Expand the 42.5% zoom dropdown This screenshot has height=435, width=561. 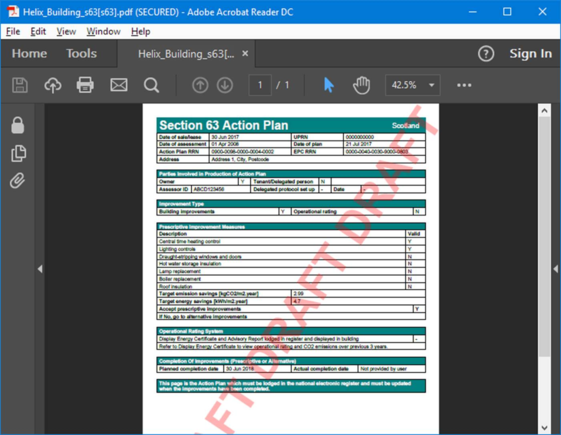point(431,85)
